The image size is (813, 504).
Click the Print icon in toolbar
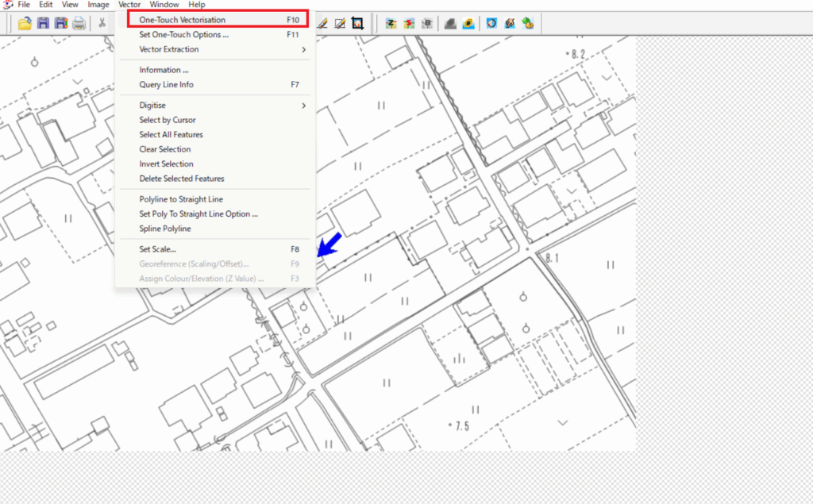pyautogui.click(x=79, y=23)
